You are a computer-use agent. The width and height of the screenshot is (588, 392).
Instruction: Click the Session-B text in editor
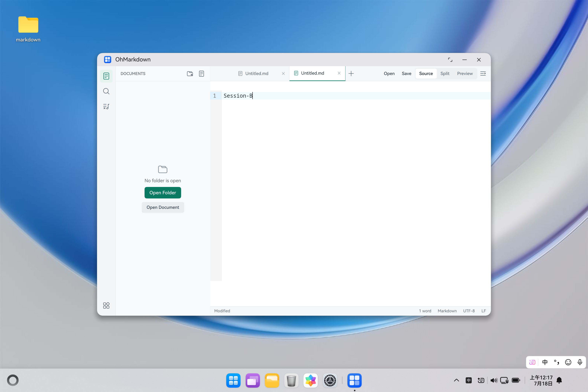238,96
